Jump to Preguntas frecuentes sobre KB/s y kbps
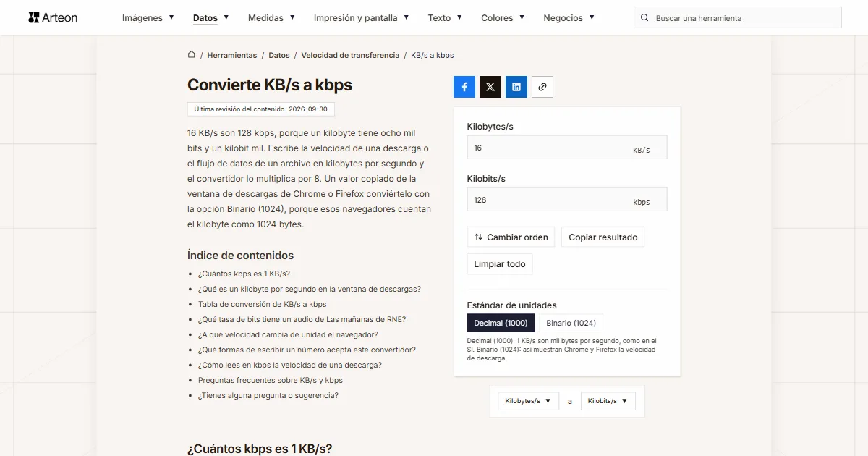Image resolution: width=868 pixels, height=456 pixels. (x=271, y=380)
